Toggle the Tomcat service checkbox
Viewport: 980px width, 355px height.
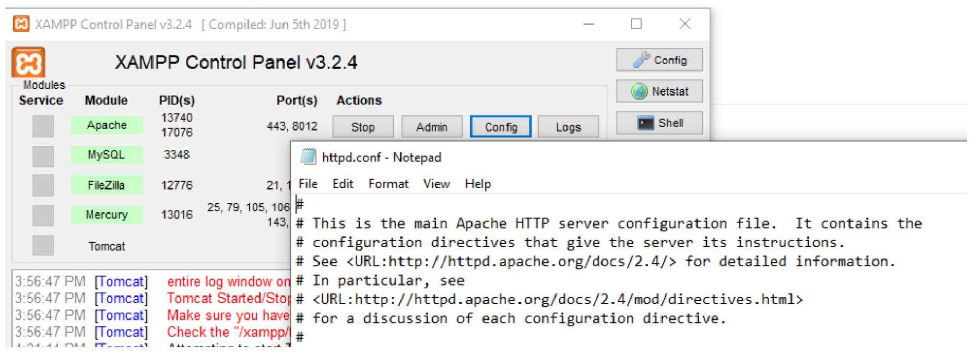click(x=43, y=245)
